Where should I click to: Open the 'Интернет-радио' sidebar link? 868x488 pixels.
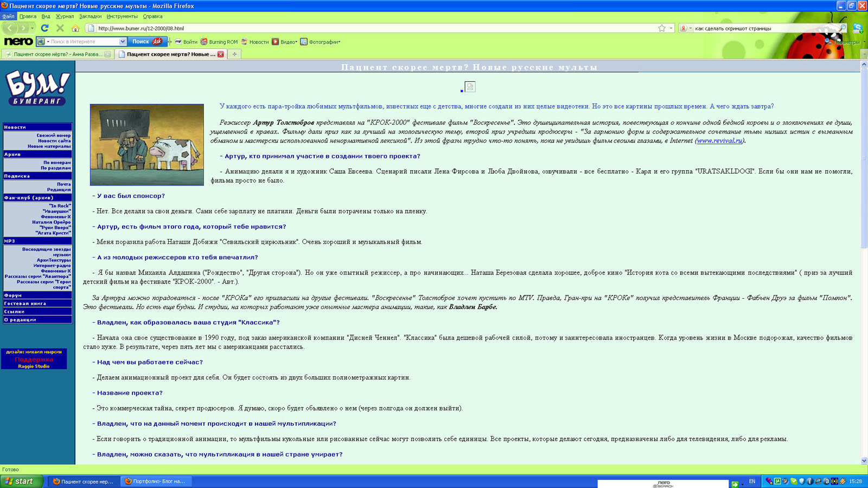pyautogui.click(x=52, y=265)
